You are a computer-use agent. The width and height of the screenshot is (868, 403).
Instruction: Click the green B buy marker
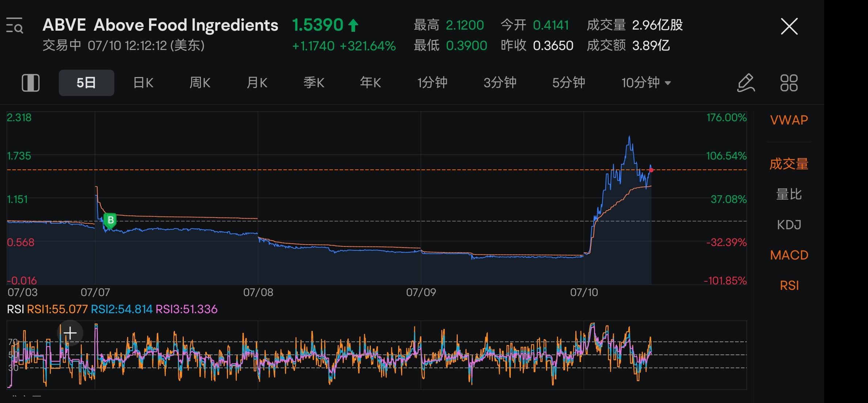110,220
